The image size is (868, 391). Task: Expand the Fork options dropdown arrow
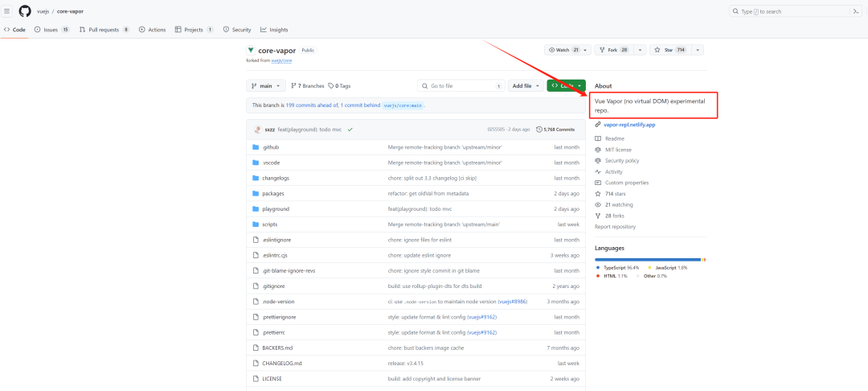640,50
